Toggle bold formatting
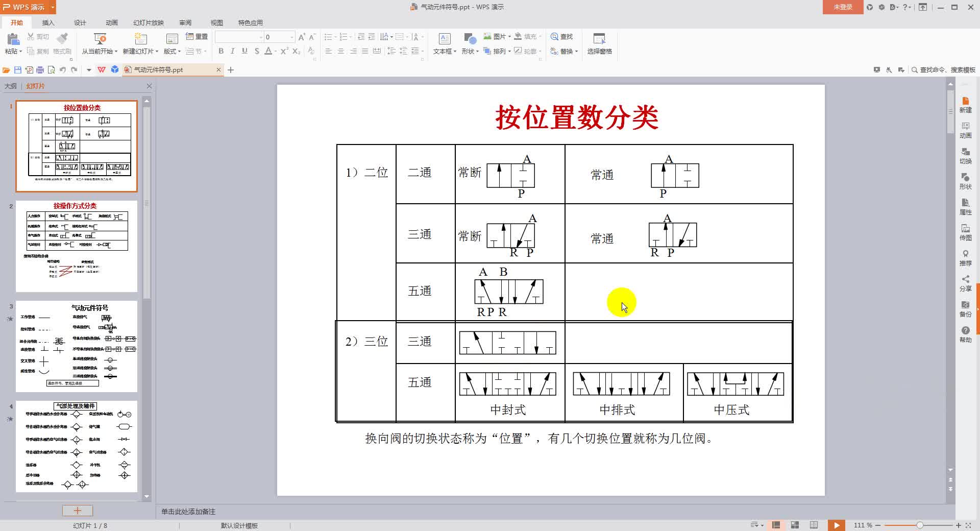This screenshot has height=531, width=980. 220,51
